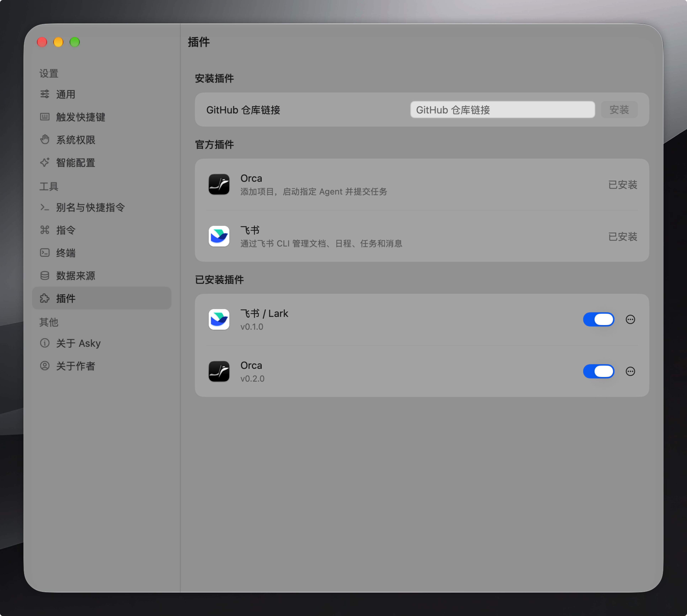Screen dimensions: 687x616
Task: Disable the 飞书 / Lark plugin toggle
Action: [598, 319]
